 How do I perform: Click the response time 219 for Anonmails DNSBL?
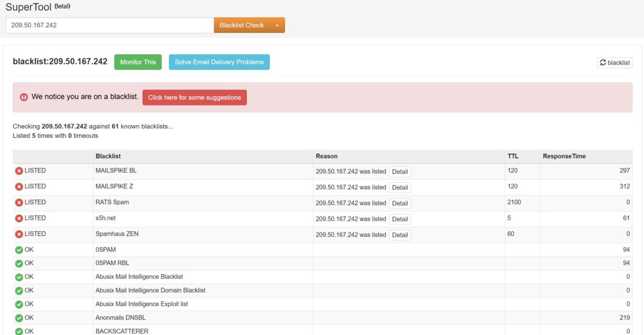624,318
